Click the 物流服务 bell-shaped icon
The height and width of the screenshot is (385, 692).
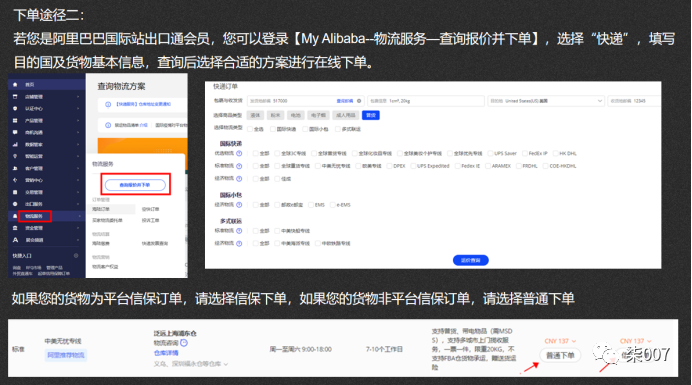click(15, 216)
